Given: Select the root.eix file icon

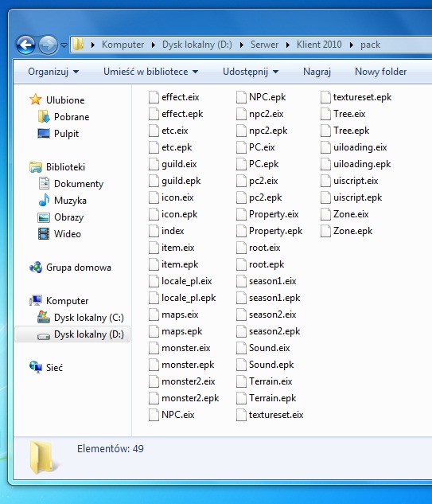Looking at the screenshot, I should coord(241,248).
